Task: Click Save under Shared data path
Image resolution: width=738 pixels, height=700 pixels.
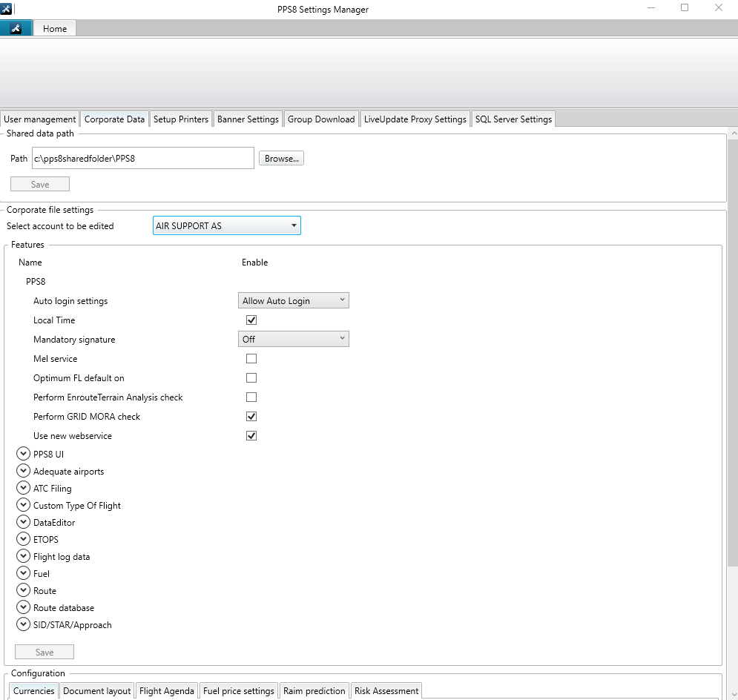Action: click(40, 184)
